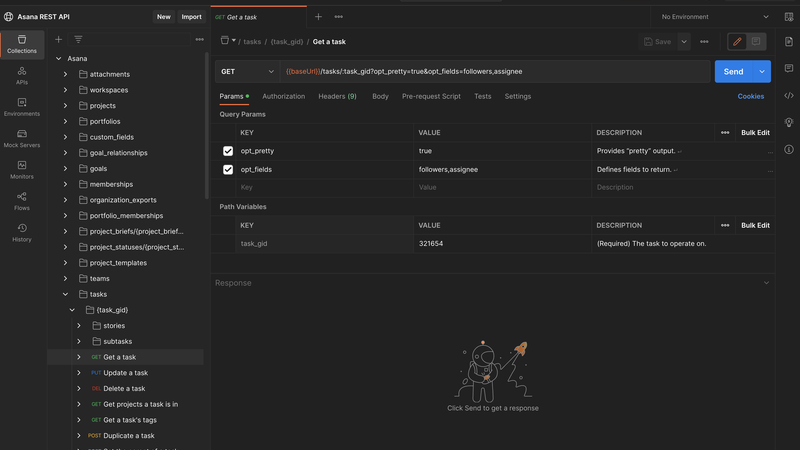
Task: Collapse the Asana collection
Action: pos(59,59)
